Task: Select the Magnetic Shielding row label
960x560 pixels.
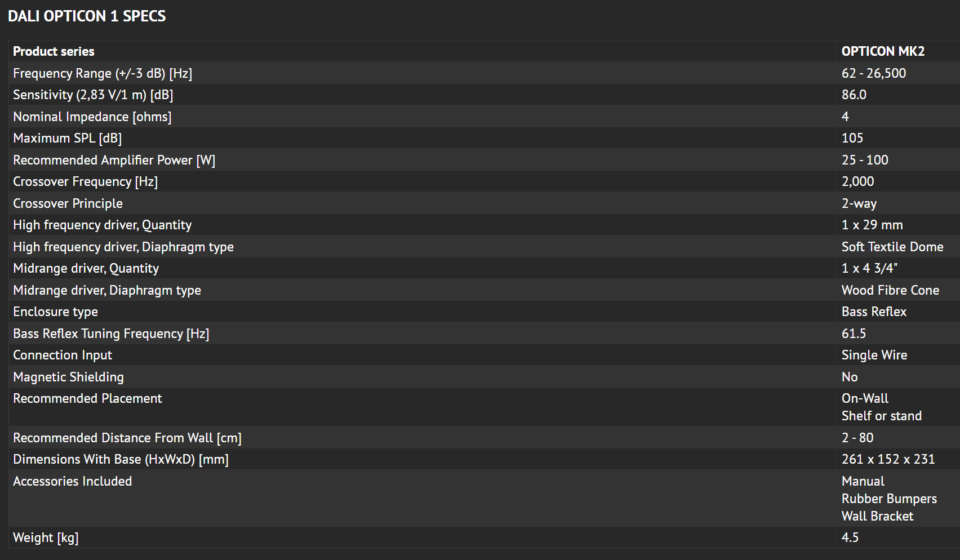Action: click(x=68, y=377)
